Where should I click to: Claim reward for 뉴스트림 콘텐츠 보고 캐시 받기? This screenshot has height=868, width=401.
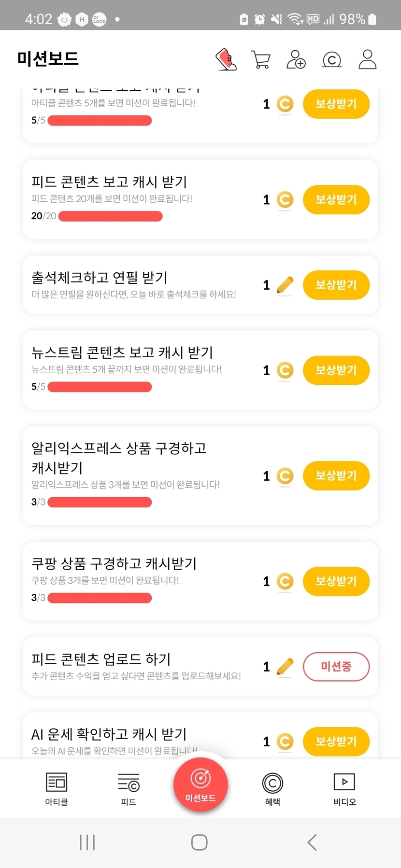pos(336,370)
